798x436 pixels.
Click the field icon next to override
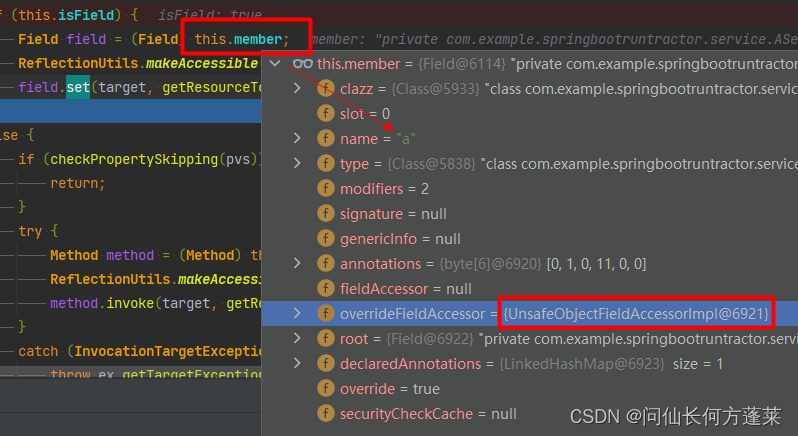pyautogui.click(x=326, y=388)
